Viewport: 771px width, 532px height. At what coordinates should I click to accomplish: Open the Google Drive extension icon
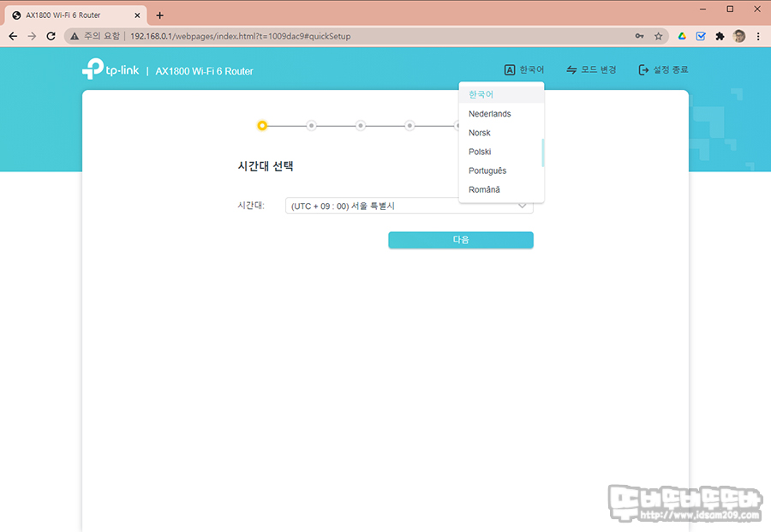682,36
